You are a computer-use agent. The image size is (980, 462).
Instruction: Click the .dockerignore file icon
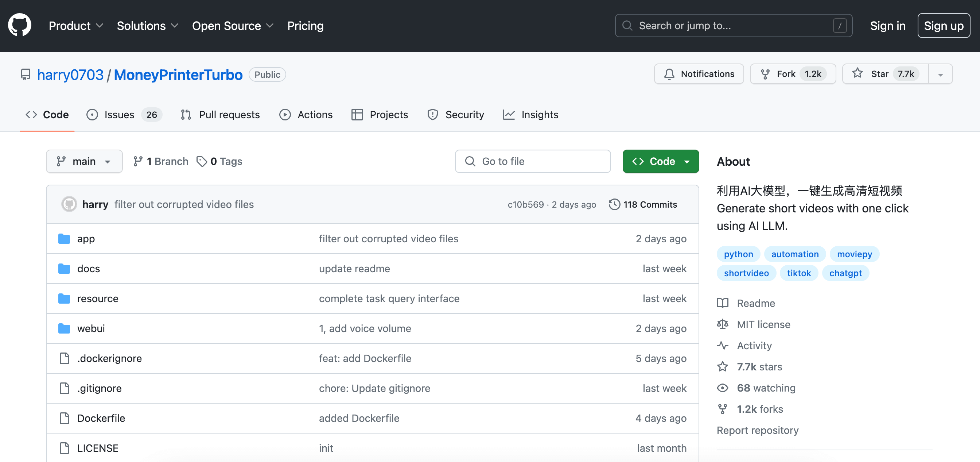[64, 358]
